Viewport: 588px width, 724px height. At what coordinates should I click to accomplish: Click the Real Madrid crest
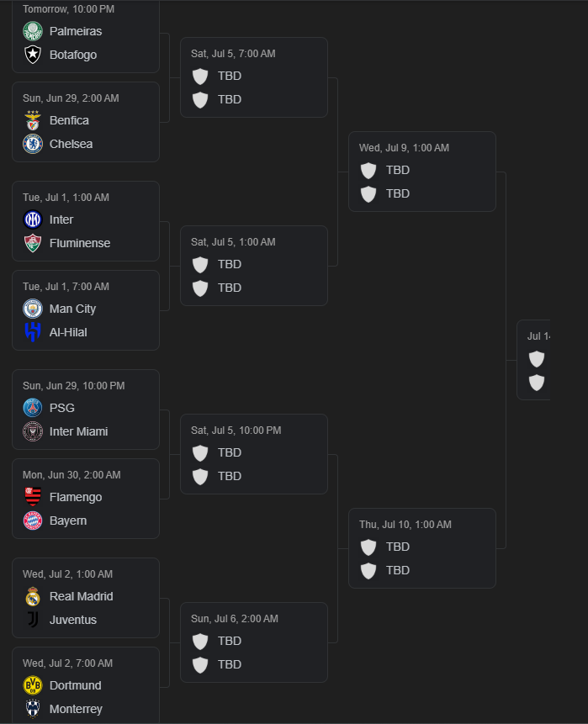tap(33, 596)
